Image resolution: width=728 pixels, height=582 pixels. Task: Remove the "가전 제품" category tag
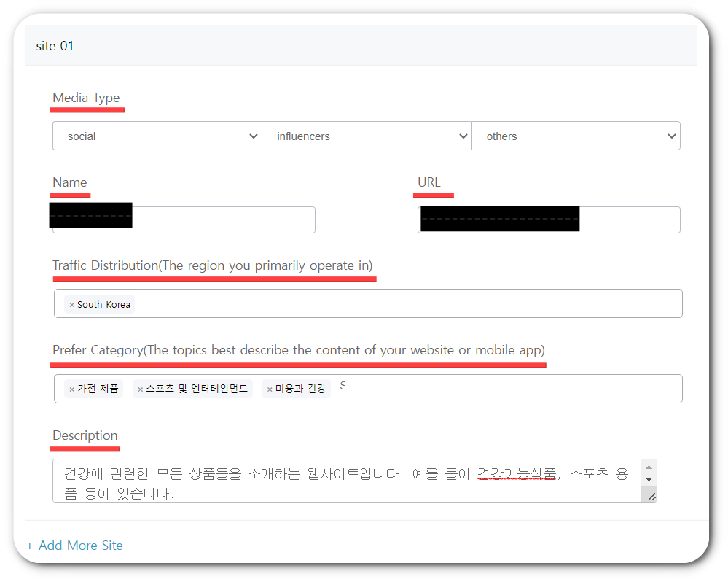(73, 389)
